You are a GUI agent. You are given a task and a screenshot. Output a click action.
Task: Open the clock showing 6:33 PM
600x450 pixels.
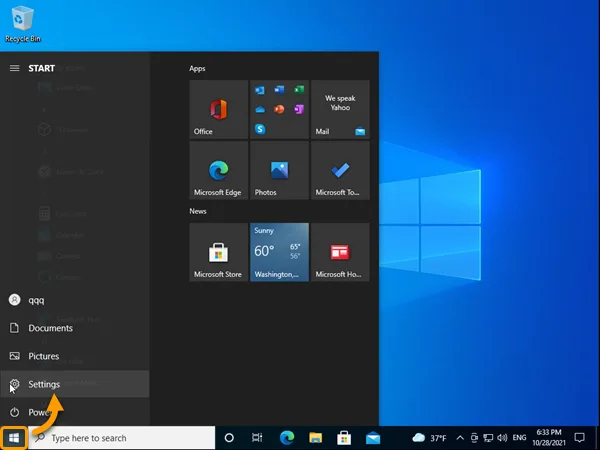pyautogui.click(x=548, y=438)
